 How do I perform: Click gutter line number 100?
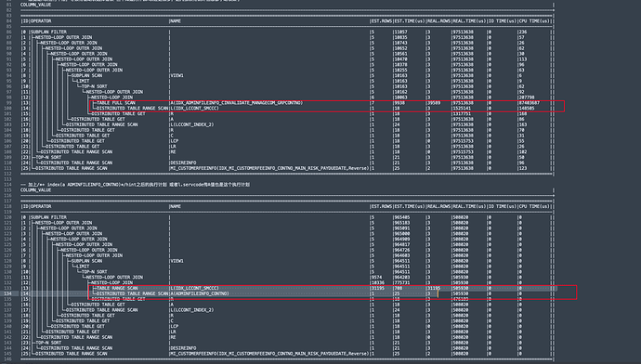(x=8, y=109)
